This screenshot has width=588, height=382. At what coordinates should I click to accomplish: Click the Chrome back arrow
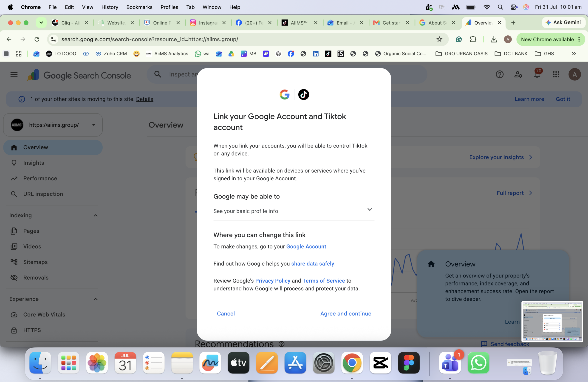click(x=9, y=39)
